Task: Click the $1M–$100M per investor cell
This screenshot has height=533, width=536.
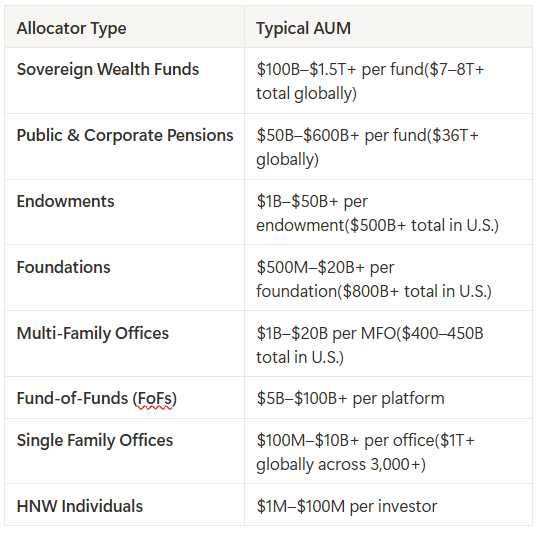Action: coord(388,505)
